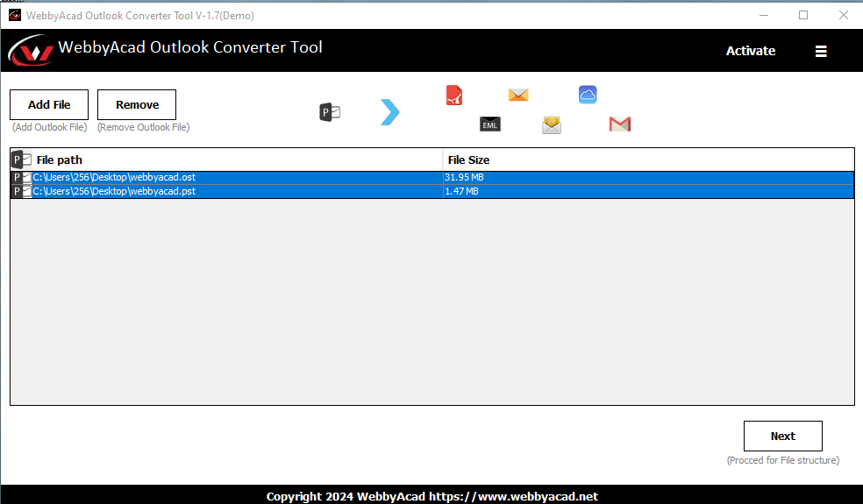Click the red PDF format icon

[x=454, y=96]
